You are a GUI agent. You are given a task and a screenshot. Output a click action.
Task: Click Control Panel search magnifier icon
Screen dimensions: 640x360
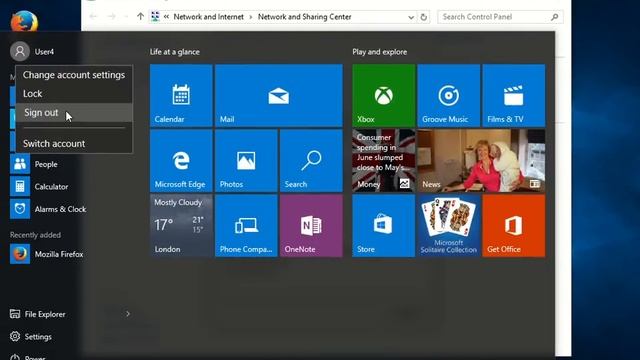tap(554, 17)
